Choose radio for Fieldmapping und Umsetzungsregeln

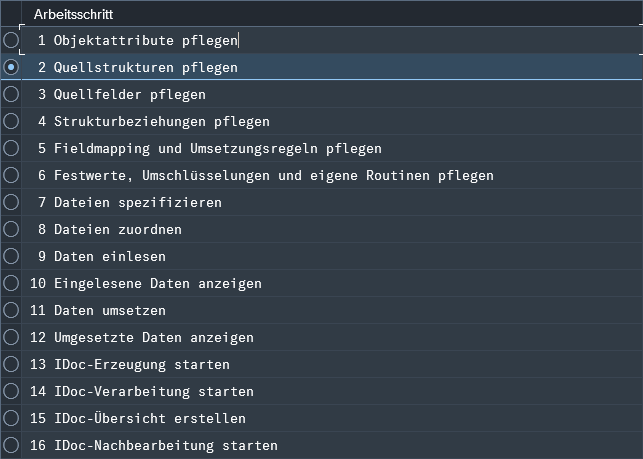11,148
